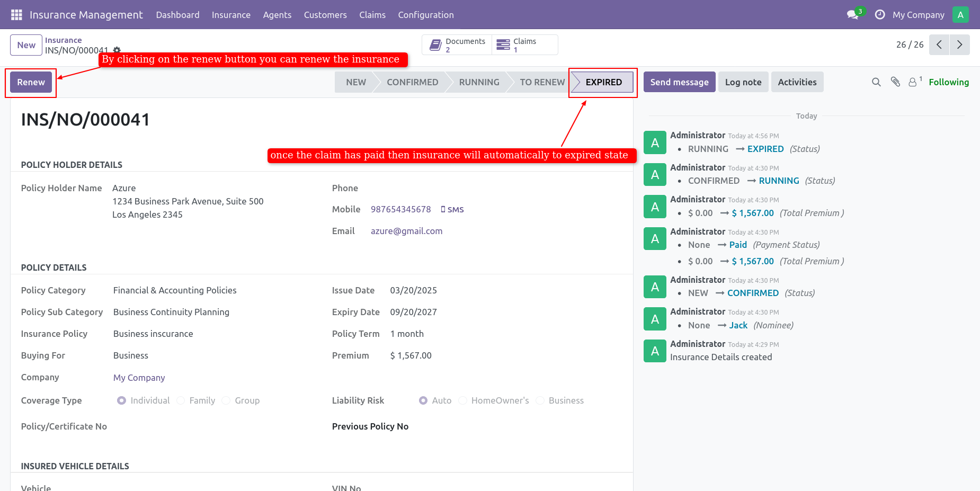Open the Claims top menu
Image resolution: width=980 pixels, height=491 pixels.
372,15
